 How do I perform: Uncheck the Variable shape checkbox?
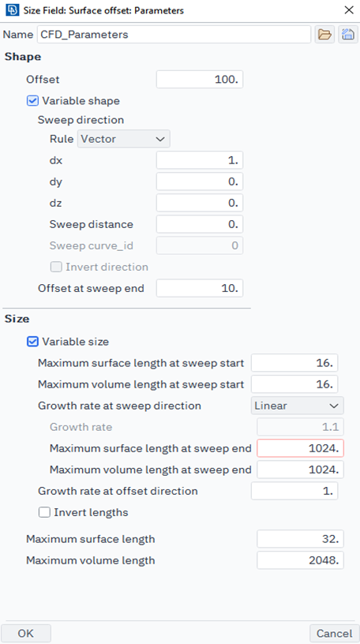point(32,101)
